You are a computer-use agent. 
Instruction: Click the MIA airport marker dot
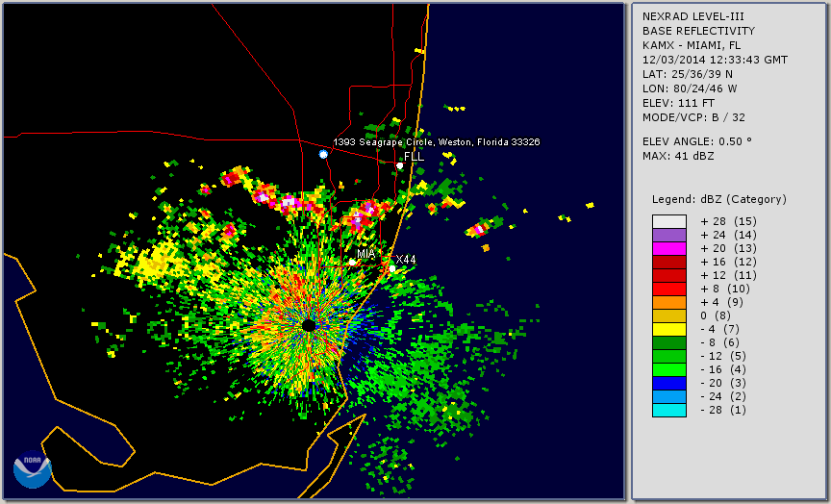[x=352, y=262]
